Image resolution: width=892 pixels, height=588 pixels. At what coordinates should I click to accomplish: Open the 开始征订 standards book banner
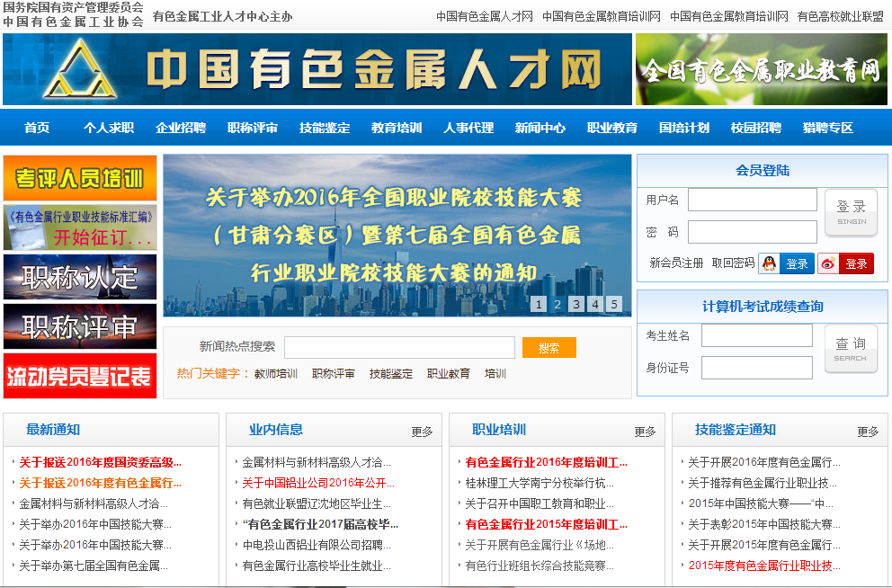(x=80, y=227)
